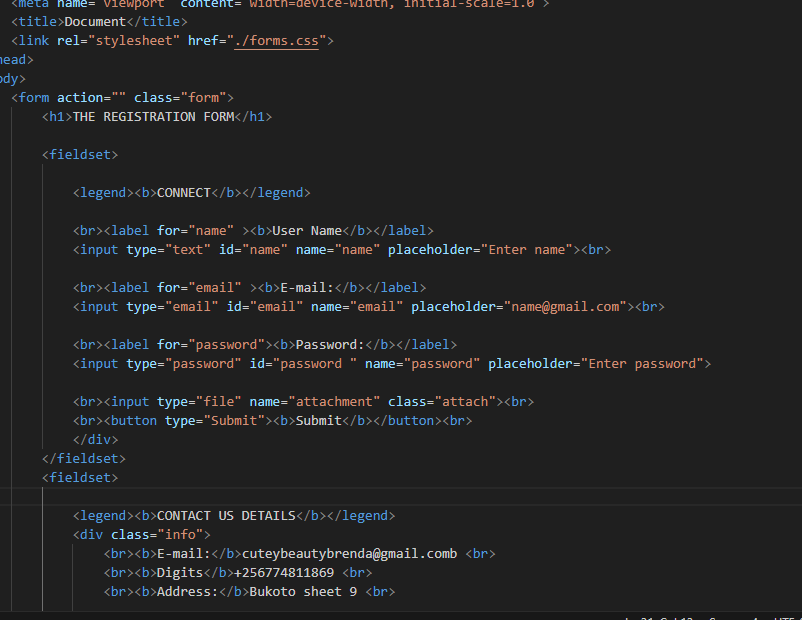
Task: Select the "CONNECT" legend text
Action: point(184,193)
